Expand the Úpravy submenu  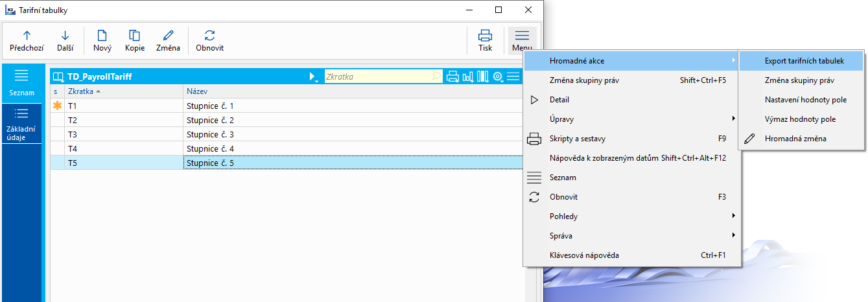click(631, 119)
